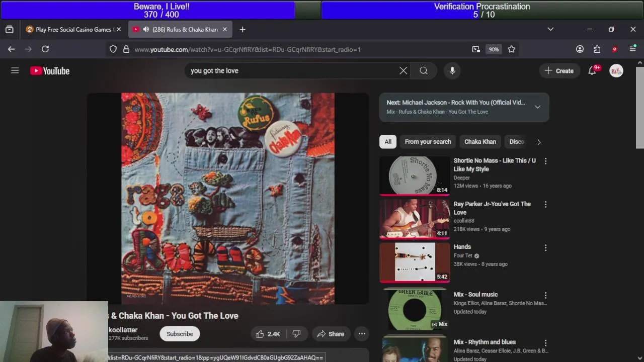Viewport: 644px width, 362px height.
Task: Open the Mix - Soul music thumbnail
Action: (x=415, y=309)
